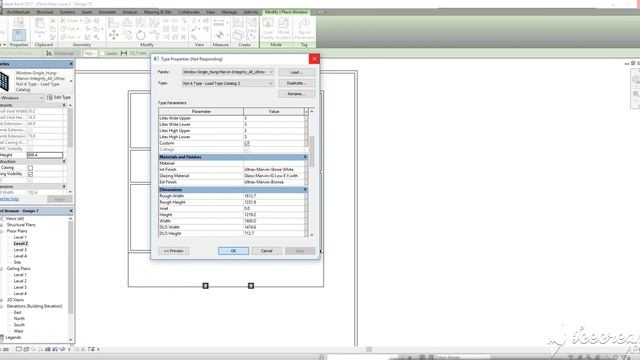Open the Windows category dropdown in Properties

pos(41,98)
